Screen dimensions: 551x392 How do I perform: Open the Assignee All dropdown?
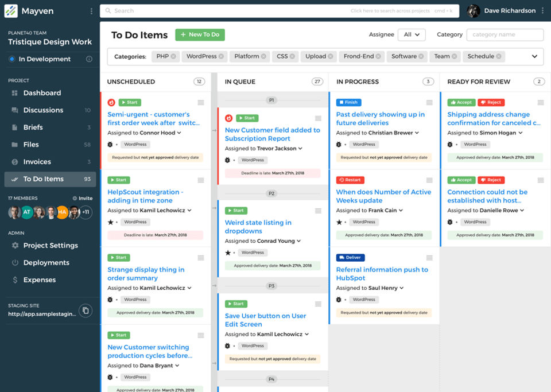click(x=412, y=35)
